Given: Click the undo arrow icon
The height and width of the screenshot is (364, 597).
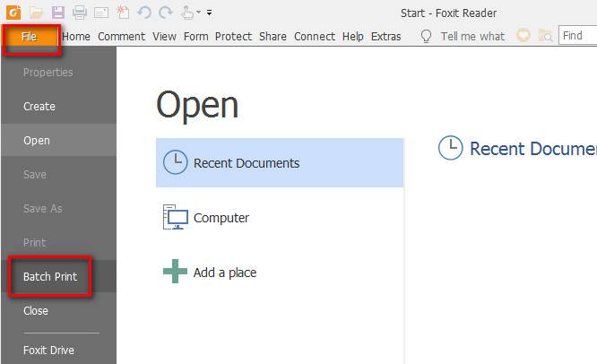Looking at the screenshot, I should [144, 13].
